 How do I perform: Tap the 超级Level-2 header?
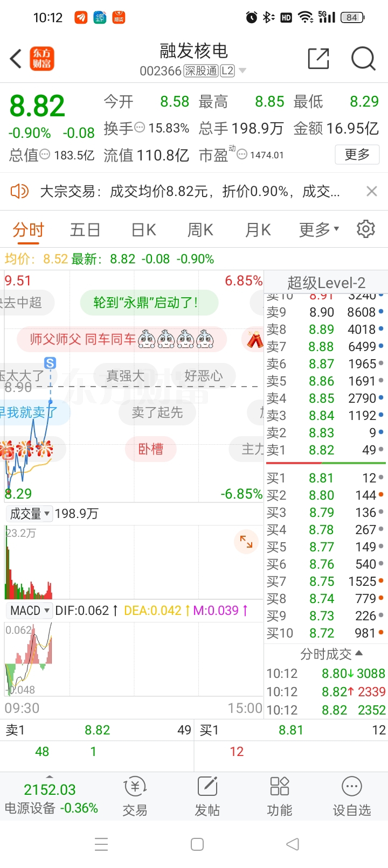pos(326,283)
